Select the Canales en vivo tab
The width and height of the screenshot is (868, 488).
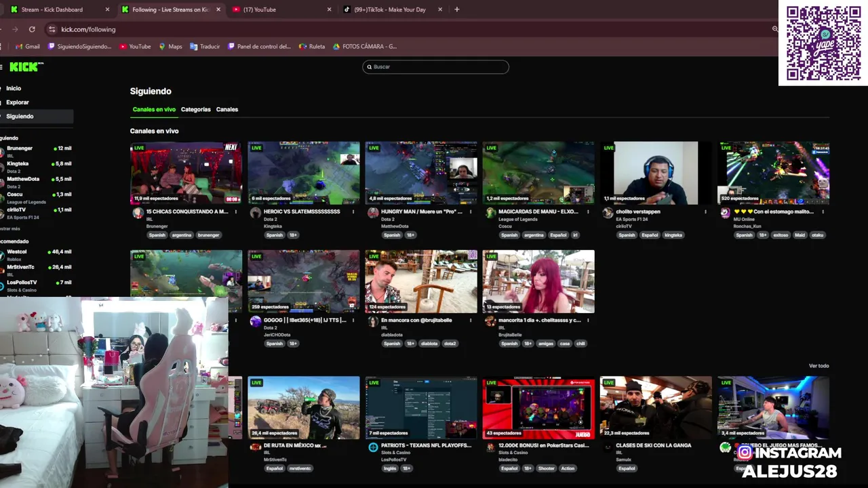[154, 109]
